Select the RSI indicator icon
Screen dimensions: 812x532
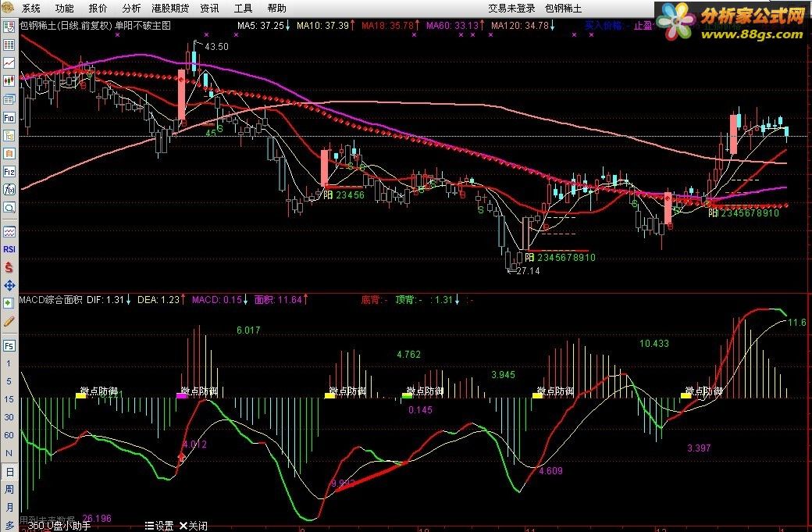[9, 249]
